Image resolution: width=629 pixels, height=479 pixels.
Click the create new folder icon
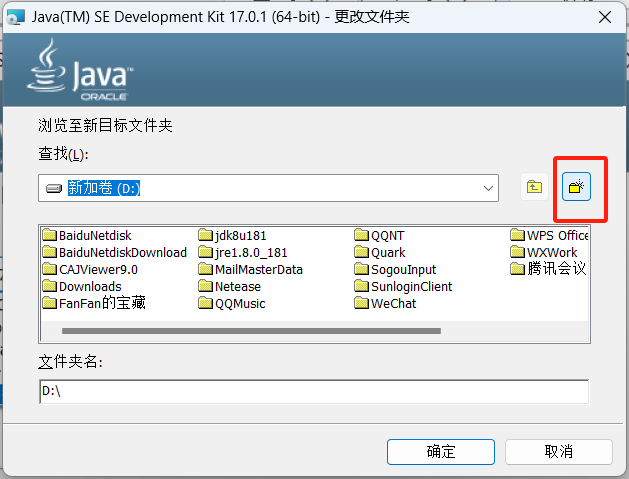point(576,187)
